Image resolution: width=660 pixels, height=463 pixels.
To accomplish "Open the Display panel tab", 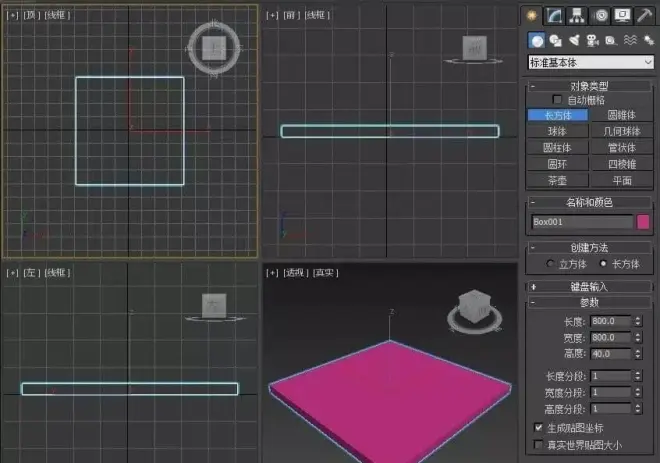I will point(622,16).
